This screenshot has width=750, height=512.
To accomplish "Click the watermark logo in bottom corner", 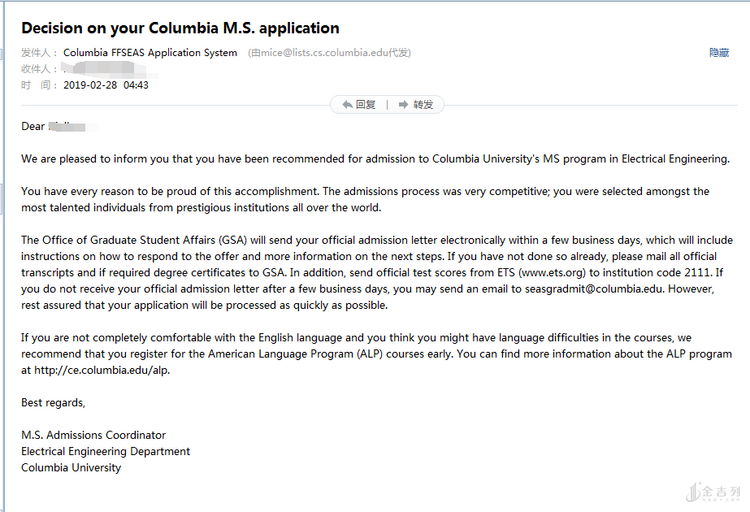I will [x=714, y=492].
